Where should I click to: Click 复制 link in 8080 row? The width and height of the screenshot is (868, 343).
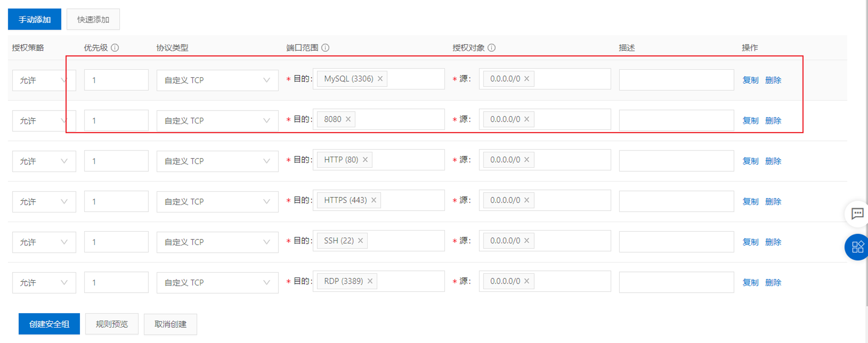750,121
